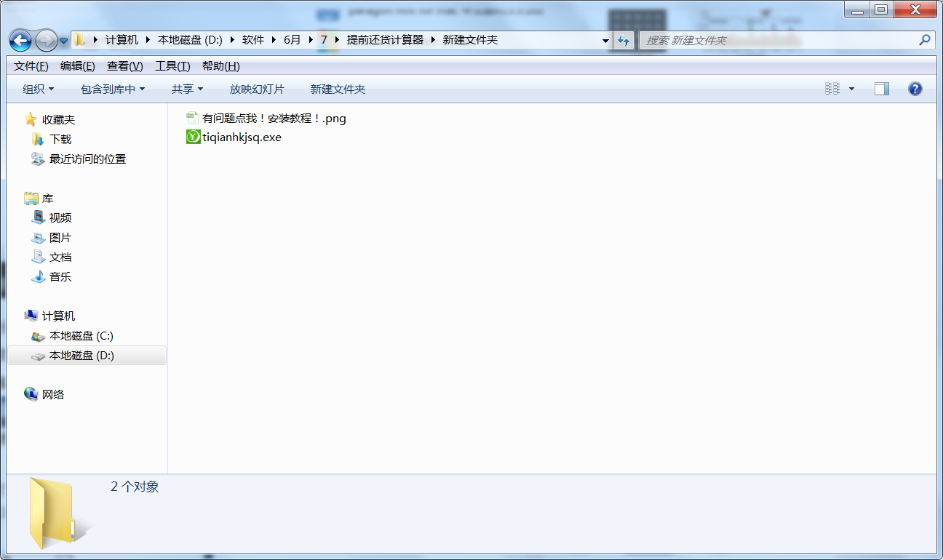Screen dimensions: 943x560
Task: Open 本地磁盘 (C:) in navigation pane
Action: 81,336
